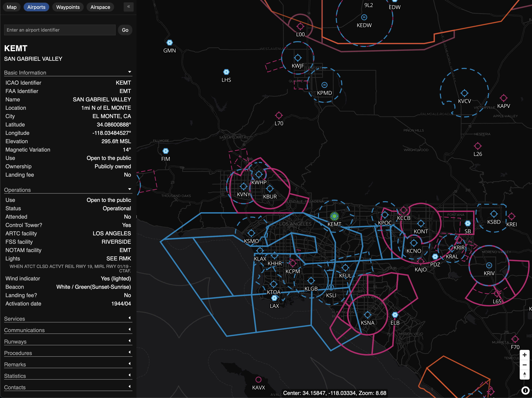This screenshot has height=398, width=532.
Task: Select the KHHR airport marker
Action: tap(274, 255)
